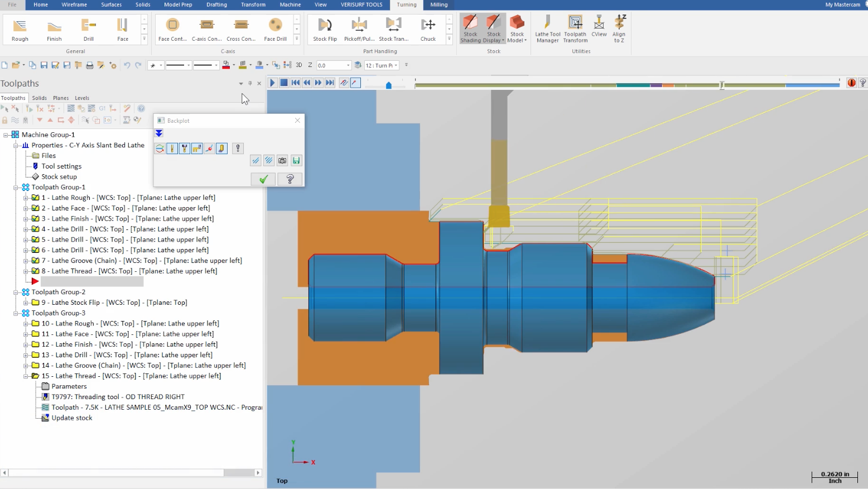This screenshot has width=868, height=489.
Task: Select Tool settings in properties tree
Action: (61, 166)
